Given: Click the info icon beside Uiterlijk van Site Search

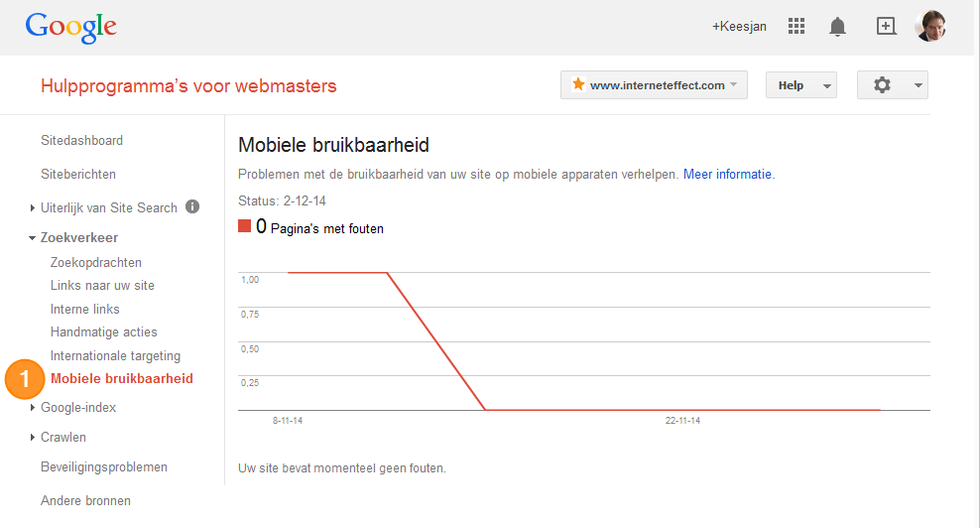Looking at the screenshot, I should pyautogui.click(x=192, y=206).
